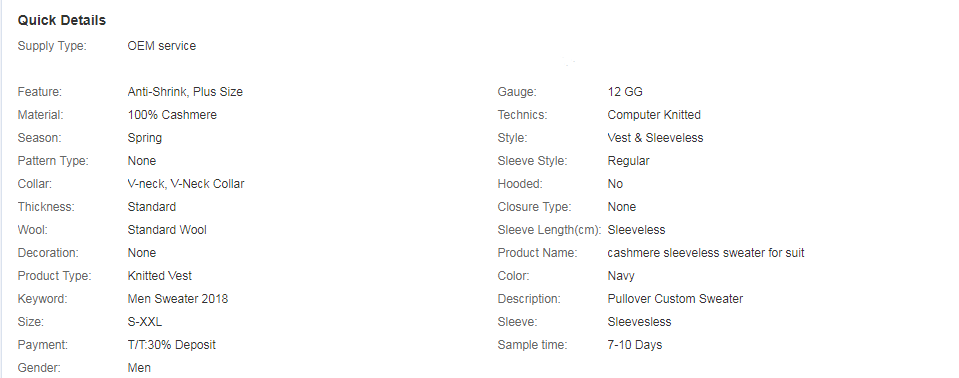Click the 12 GG gauge value
This screenshot has width=959, height=378.
(x=624, y=92)
